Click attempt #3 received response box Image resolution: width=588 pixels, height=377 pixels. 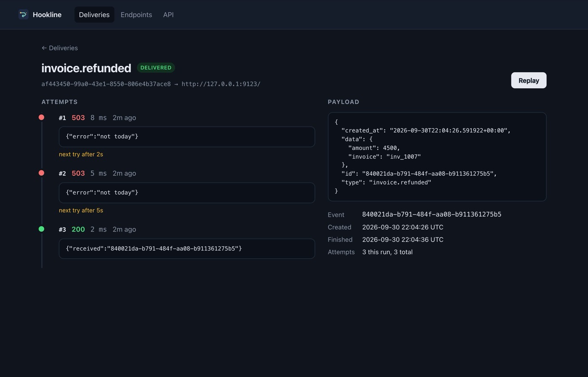point(187,249)
